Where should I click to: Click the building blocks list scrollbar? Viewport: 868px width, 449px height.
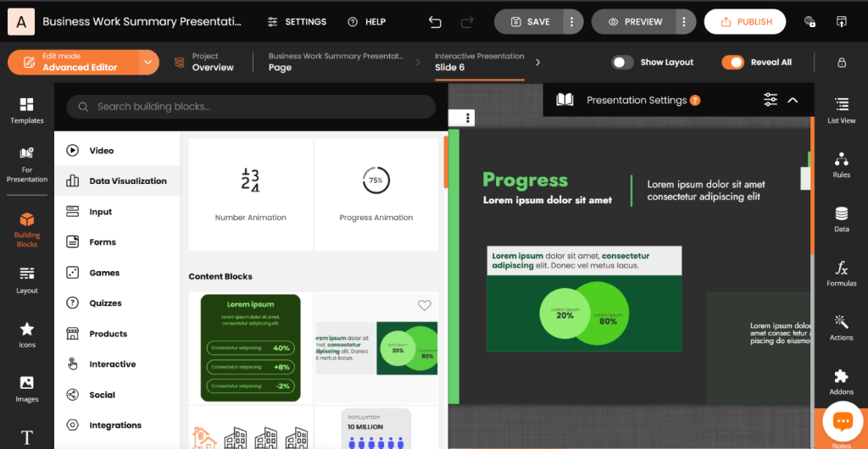(x=446, y=162)
